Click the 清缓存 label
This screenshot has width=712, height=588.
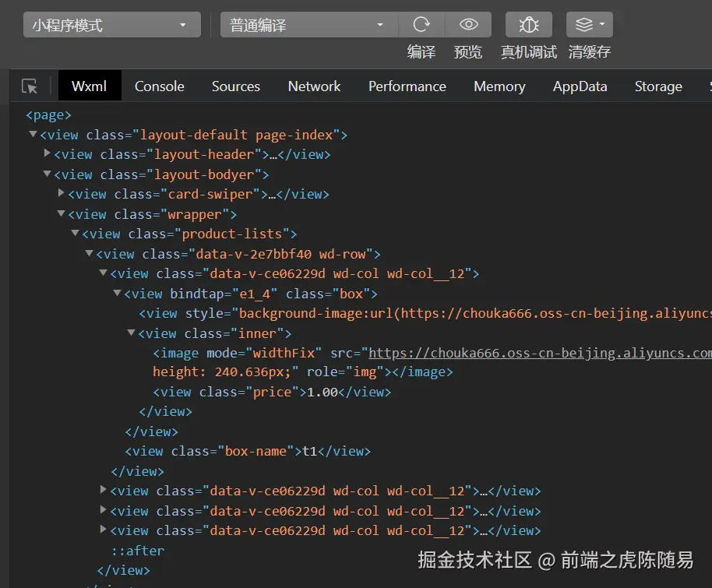tap(590, 51)
